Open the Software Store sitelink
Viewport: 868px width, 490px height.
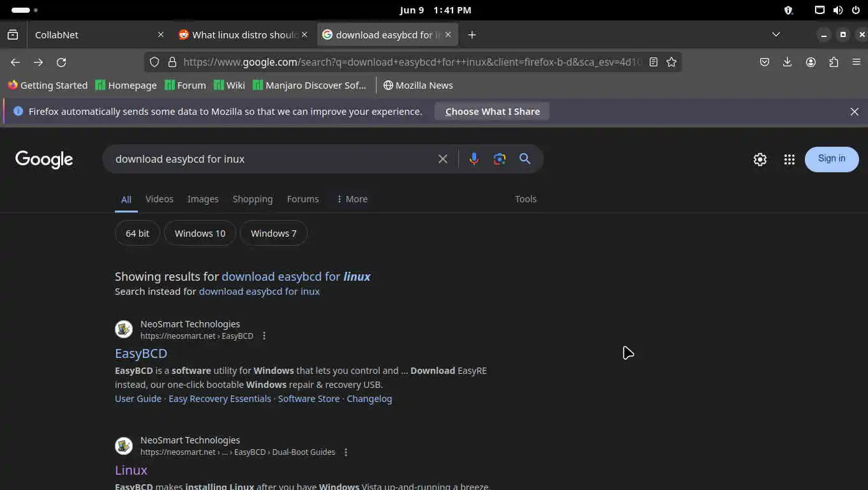click(309, 399)
